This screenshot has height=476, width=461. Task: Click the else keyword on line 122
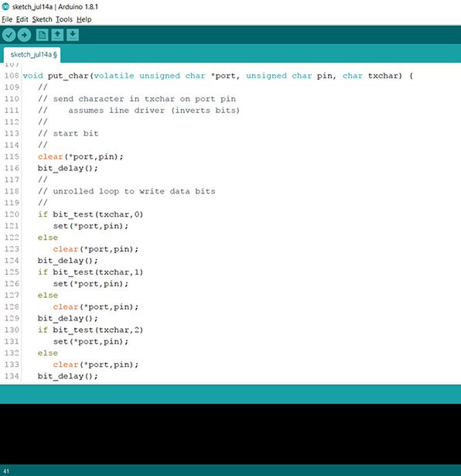pos(48,238)
